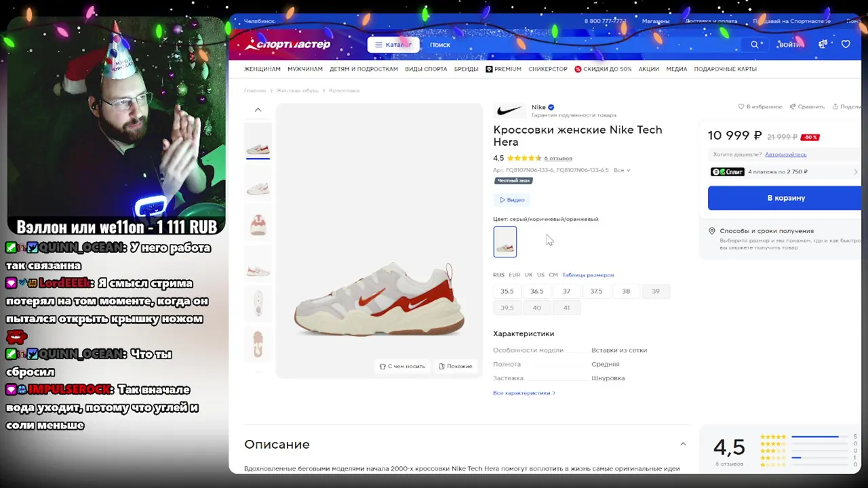The image size is (868, 488).
Task: Click the В корзину button
Action: [x=786, y=198]
